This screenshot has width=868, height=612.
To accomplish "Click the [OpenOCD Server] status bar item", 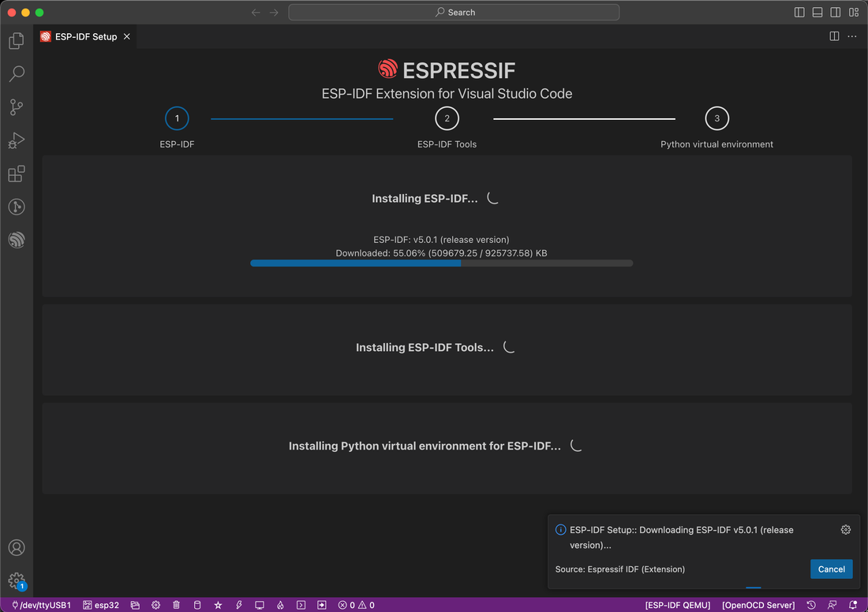I will [x=758, y=605].
